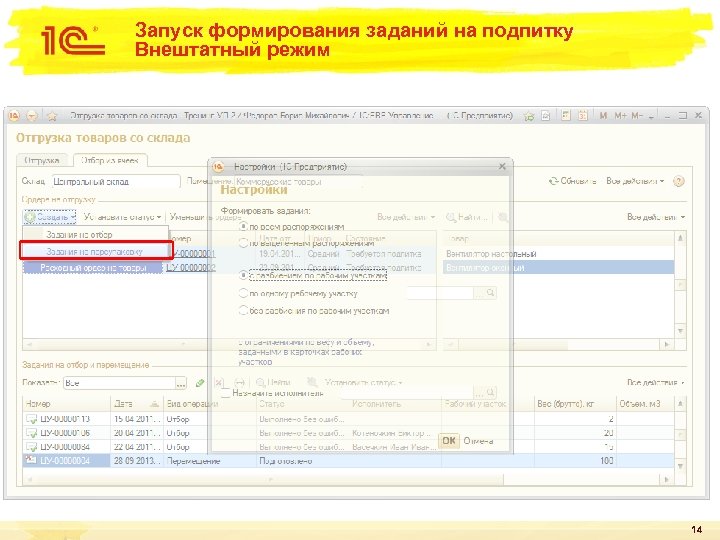Click the magnifier icon in the исполнитель field
The height and width of the screenshot is (540, 720).
tap(490, 392)
